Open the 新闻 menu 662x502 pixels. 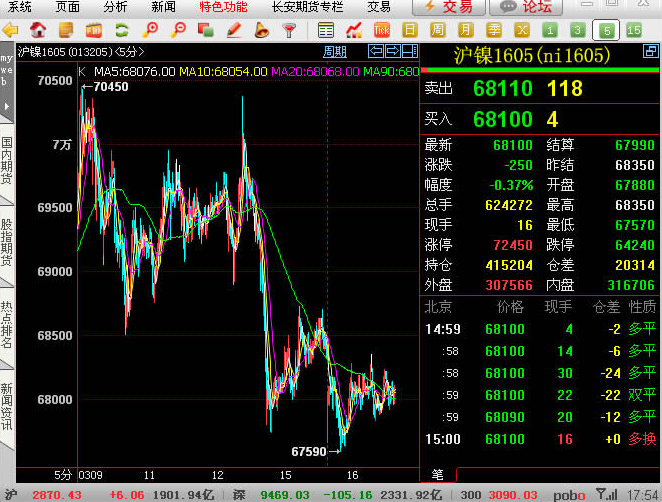[163, 7]
